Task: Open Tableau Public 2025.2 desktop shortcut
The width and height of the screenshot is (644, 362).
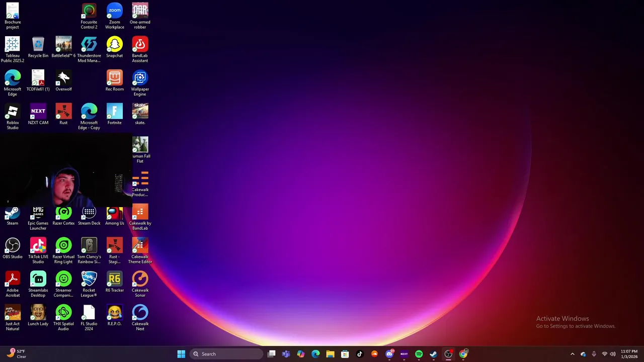Action: pyautogui.click(x=13, y=49)
